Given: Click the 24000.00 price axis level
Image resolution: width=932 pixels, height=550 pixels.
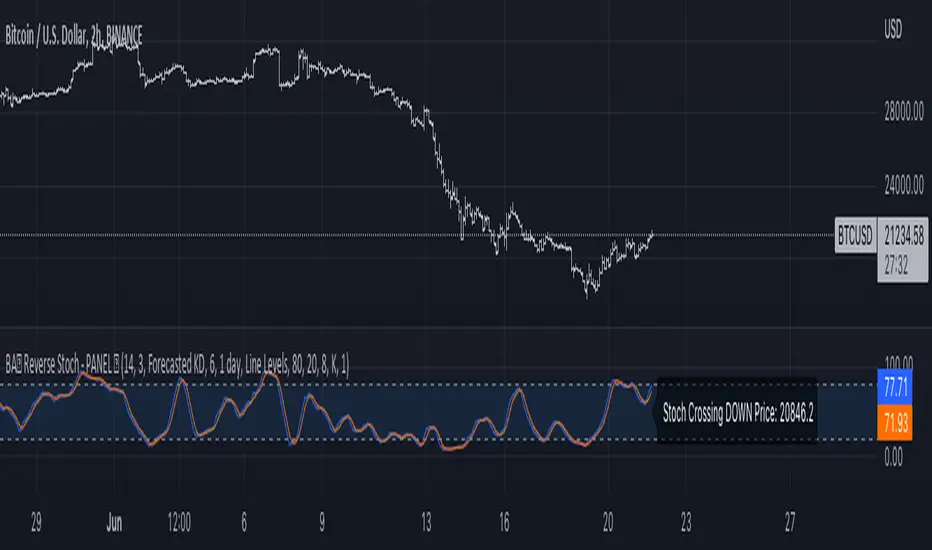Looking at the screenshot, I should tap(903, 186).
